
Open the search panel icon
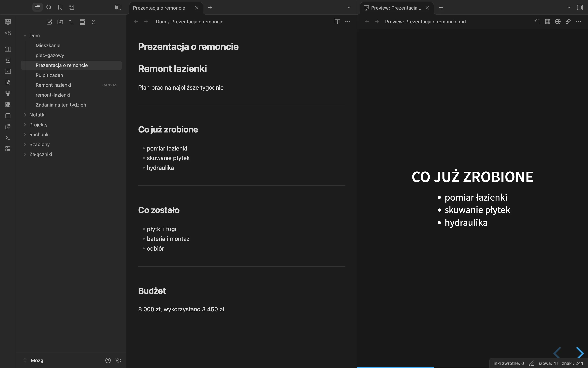[49, 7]
